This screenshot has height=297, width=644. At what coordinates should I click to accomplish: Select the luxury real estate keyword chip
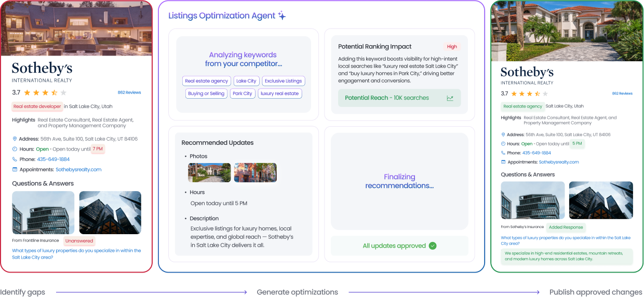(279, 93)
